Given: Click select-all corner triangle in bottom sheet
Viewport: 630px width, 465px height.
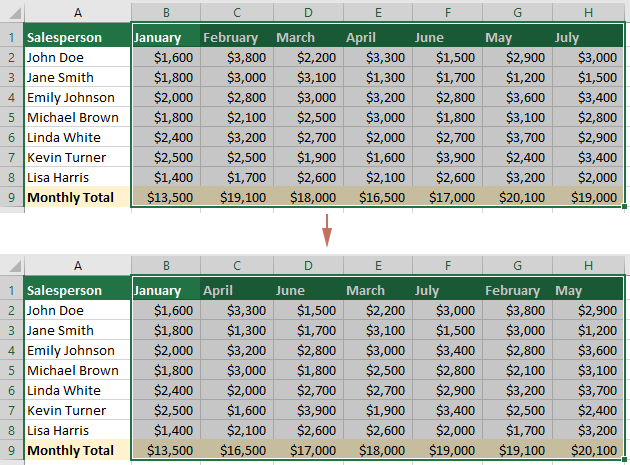Looking at the screenshot, I should pos(15,266).
